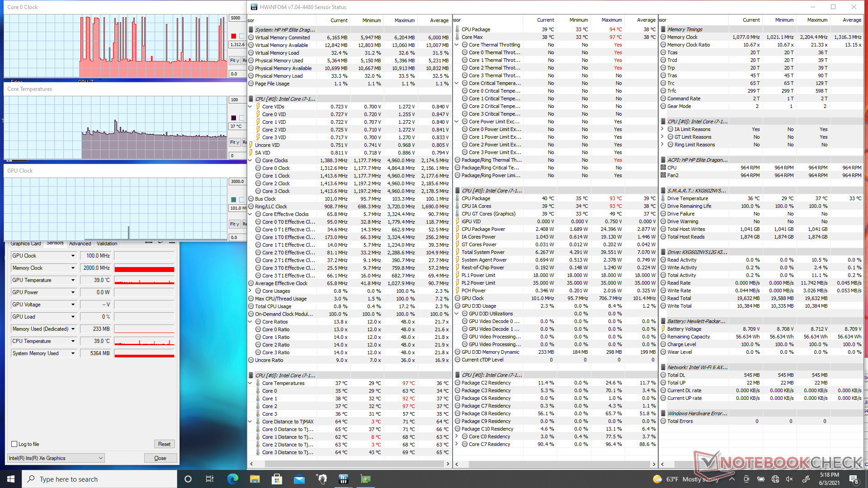
Task: Open the Validation tab in GPU-Z
Action: point(107,244)
